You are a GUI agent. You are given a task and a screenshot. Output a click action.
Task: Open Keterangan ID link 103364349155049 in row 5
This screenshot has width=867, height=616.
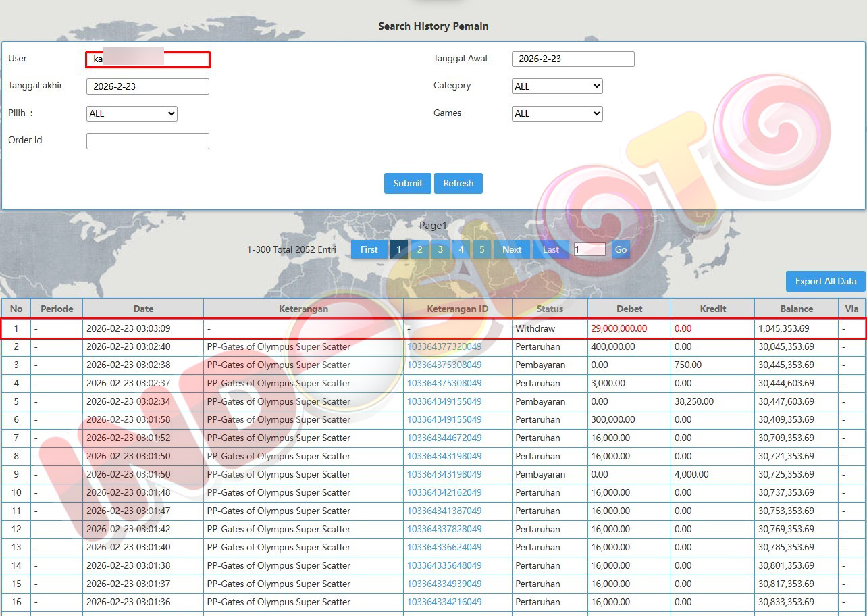coord(444,401)
